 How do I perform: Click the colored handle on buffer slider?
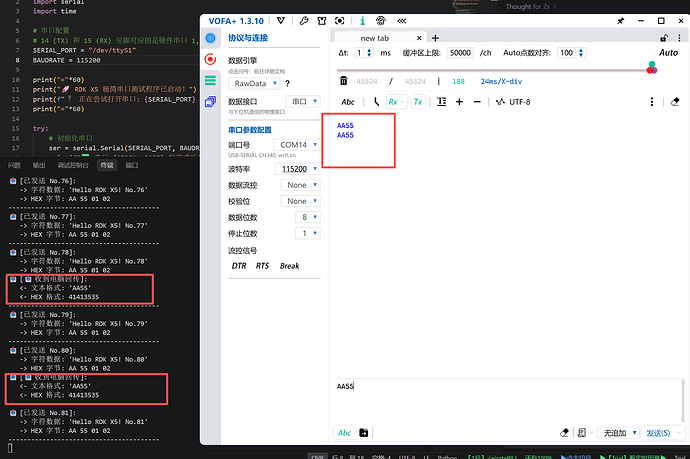coord(652,68)
